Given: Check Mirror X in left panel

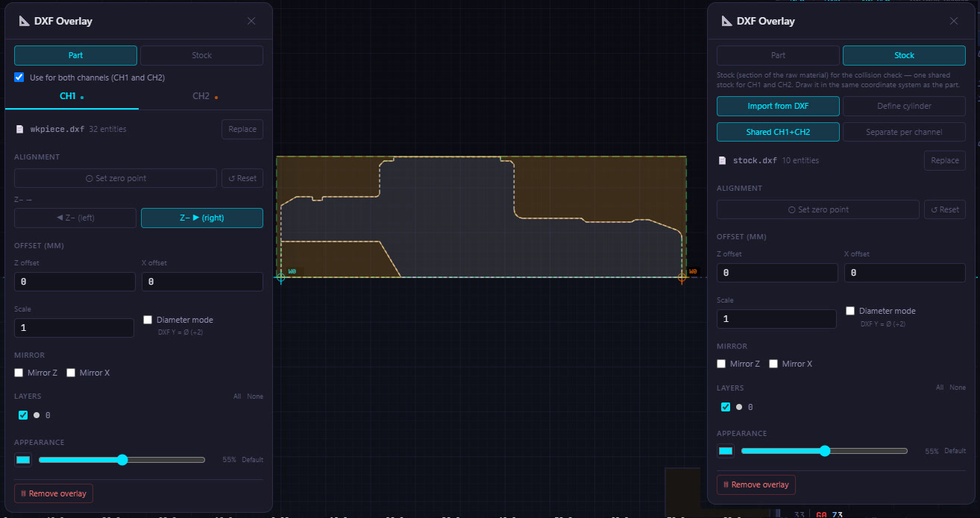Looking at the screenshot, I should point(71,373).
